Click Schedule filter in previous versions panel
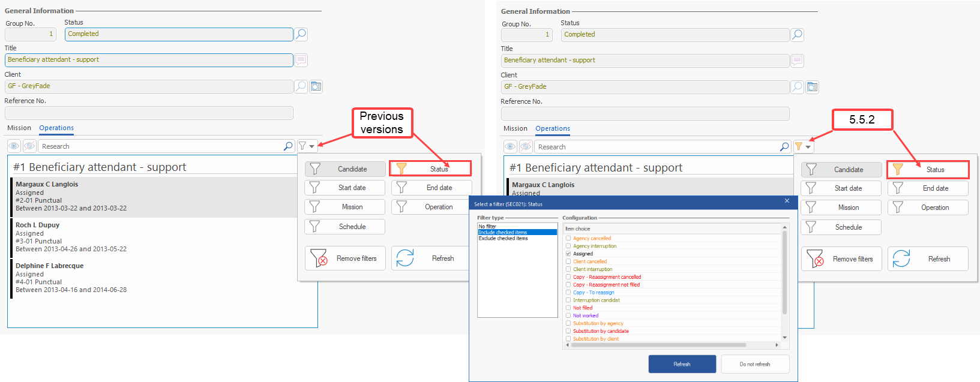 click(344, 227)
